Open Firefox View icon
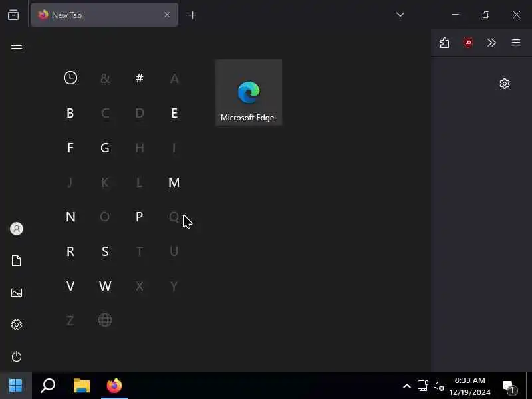532x399 pixels. click(13, 15)
